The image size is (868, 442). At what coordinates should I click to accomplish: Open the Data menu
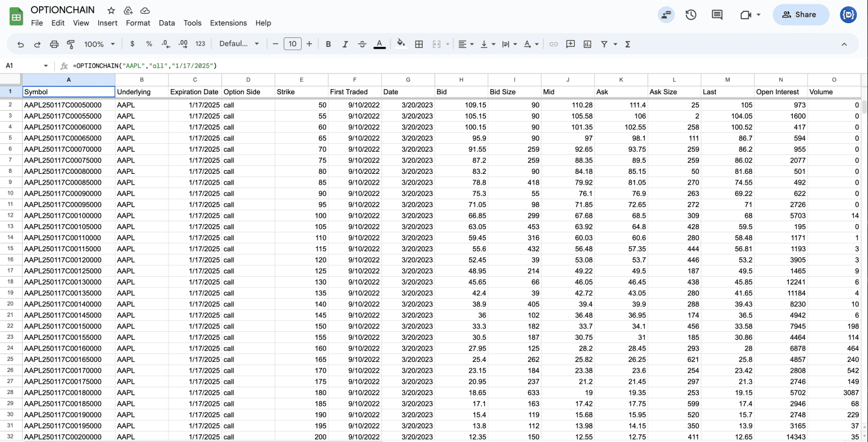click(x=167, y=23)
